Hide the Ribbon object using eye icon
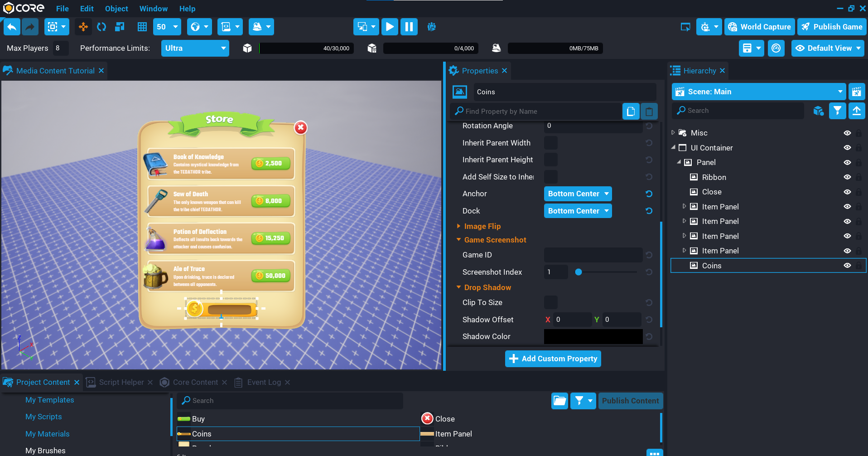This screenshot has width=868, height=456. click(847, 177)
